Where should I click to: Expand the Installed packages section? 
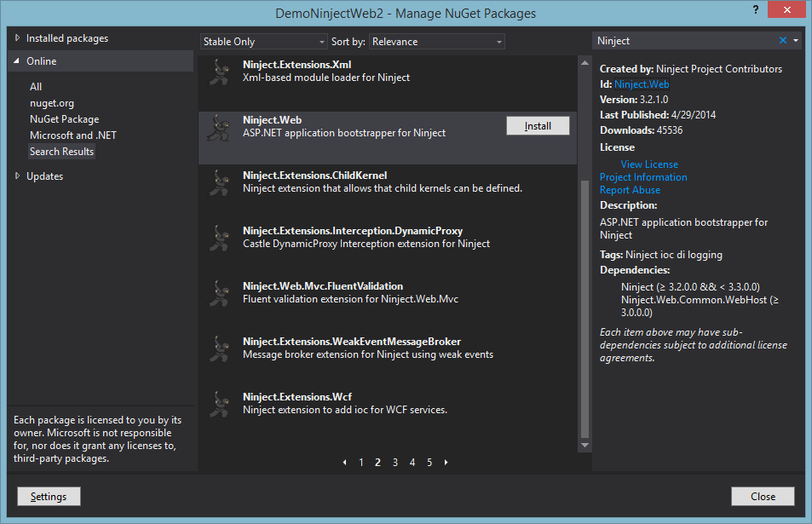(x=17, y=37)
